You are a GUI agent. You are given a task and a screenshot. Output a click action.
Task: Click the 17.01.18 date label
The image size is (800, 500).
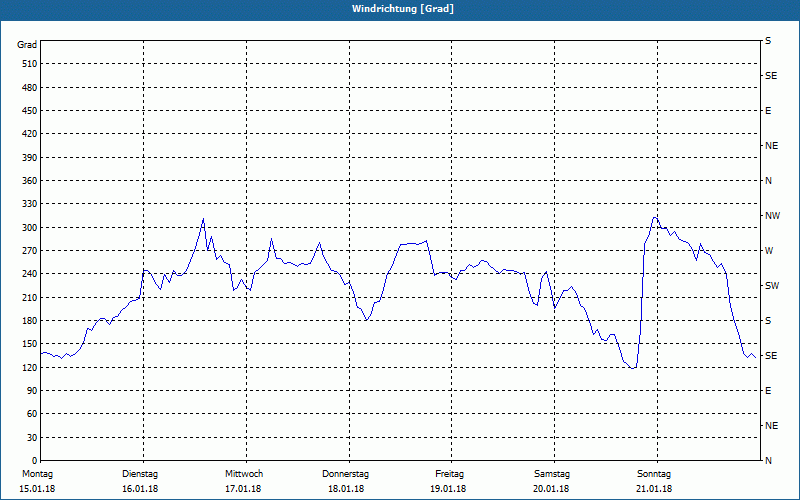243,489
